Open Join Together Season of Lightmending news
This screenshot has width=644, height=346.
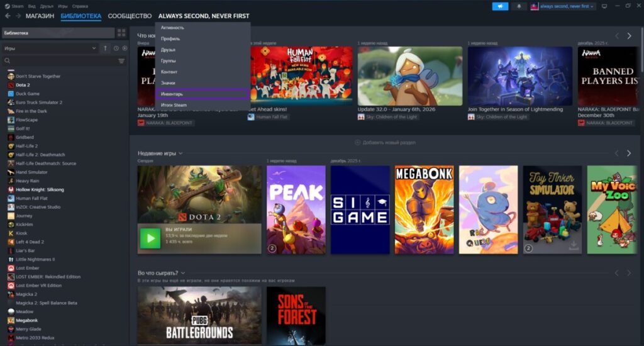click(520, 76)
